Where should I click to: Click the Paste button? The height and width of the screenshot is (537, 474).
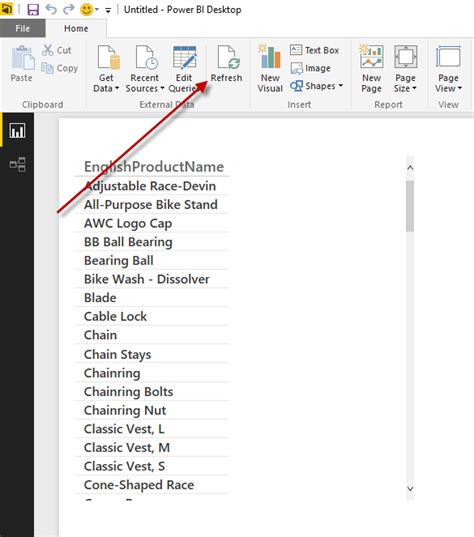click(22, 64)
